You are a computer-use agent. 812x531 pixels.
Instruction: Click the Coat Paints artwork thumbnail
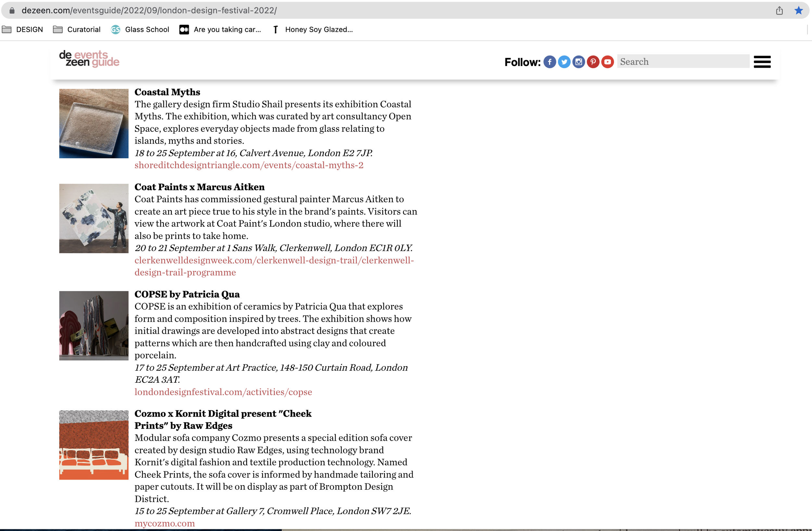pyautogui.click(x=94, y=219)
